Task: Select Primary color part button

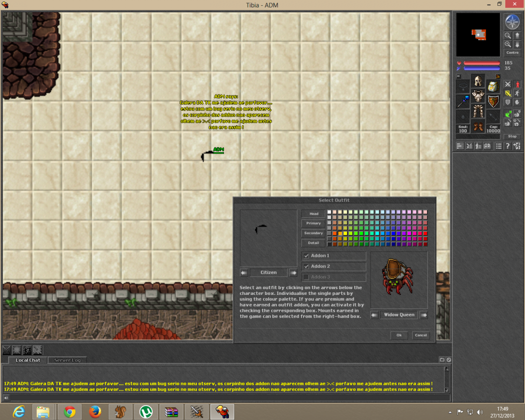Action: [313, 223]
